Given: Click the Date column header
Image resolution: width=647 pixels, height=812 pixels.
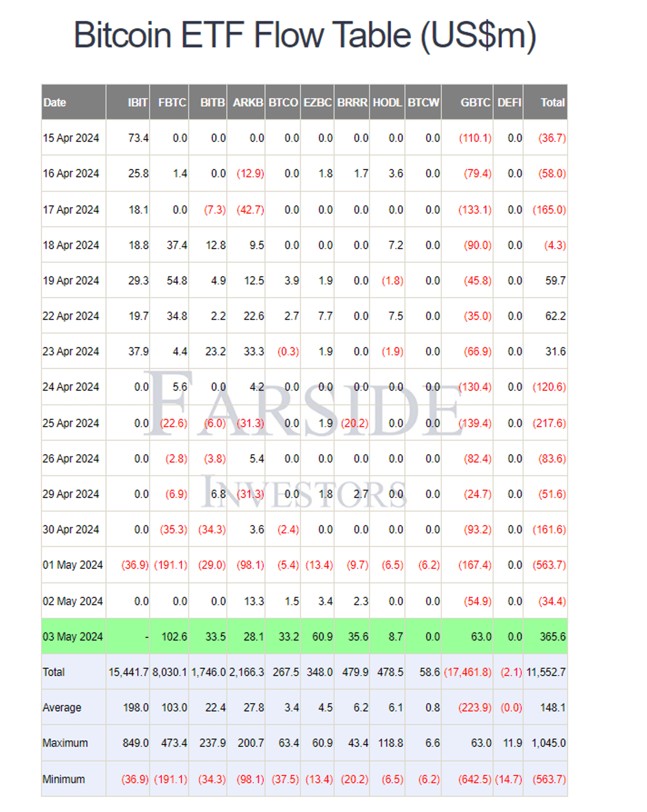Looking at the screenshot, I should [74, 102].
